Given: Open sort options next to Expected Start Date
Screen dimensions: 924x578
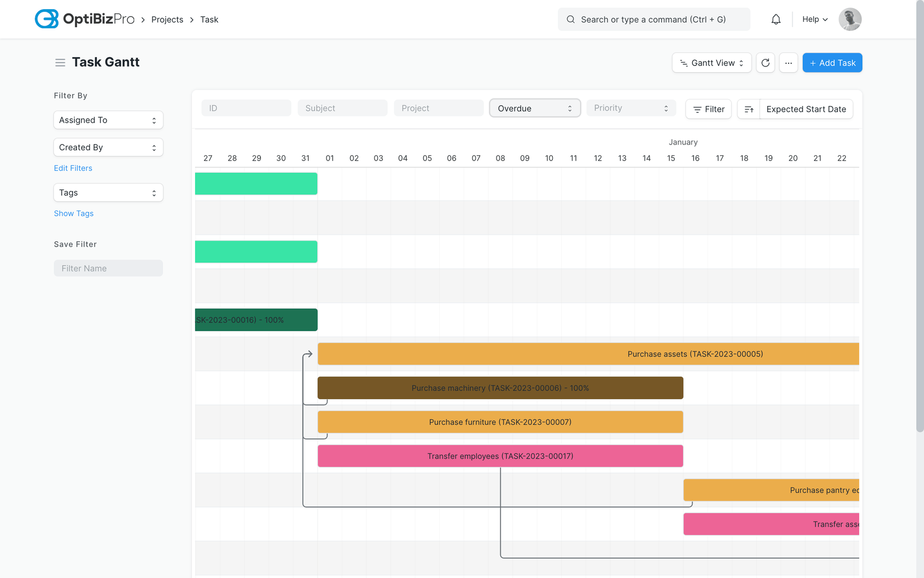Looking at the screenshot, I should (x=749, y=109).
